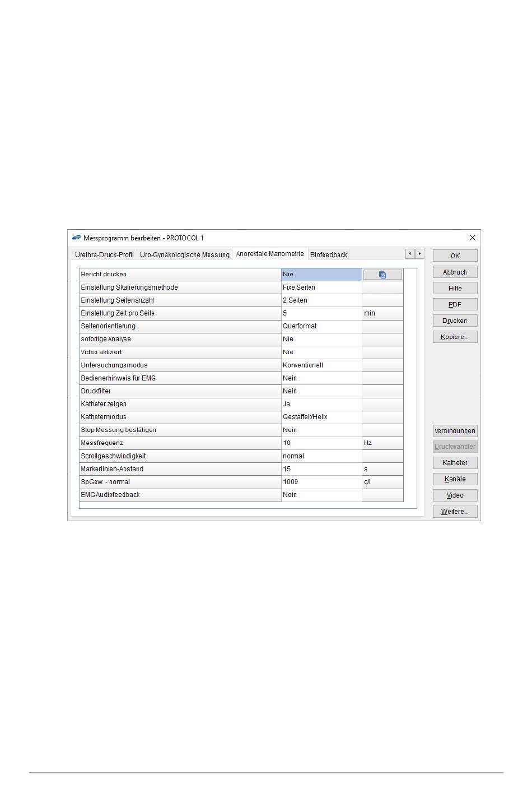Click the Drucken button

(x=455, y=321)
